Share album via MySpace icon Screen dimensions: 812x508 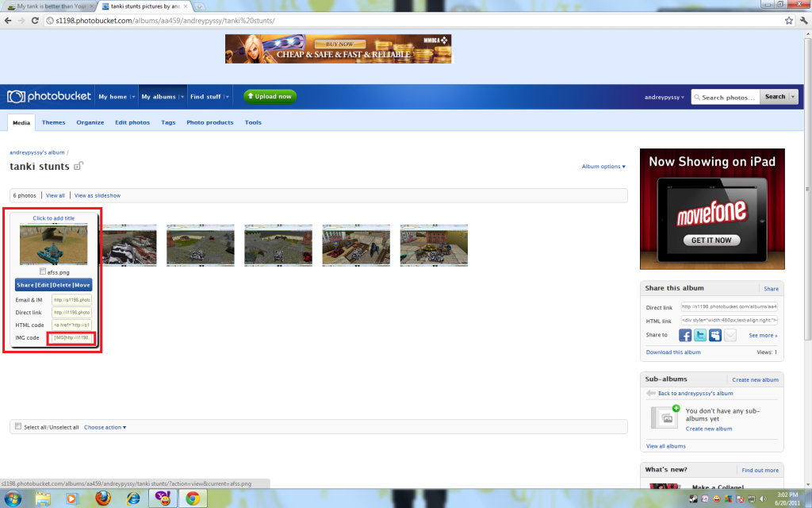(715, 336)
